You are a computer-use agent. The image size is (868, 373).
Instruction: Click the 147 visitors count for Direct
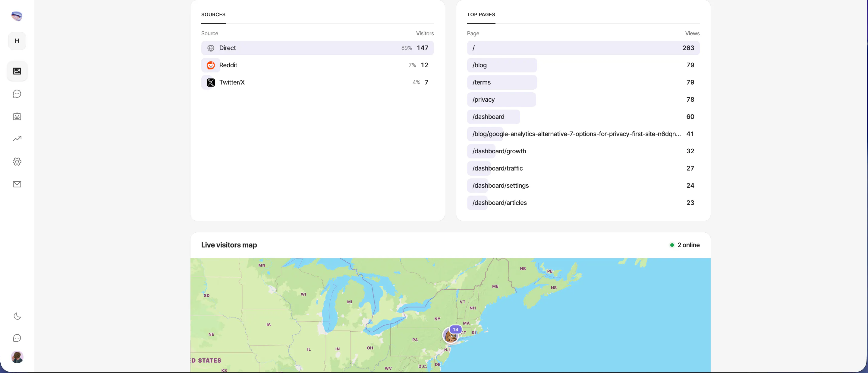pyautogui.click(x=422, y=48)
